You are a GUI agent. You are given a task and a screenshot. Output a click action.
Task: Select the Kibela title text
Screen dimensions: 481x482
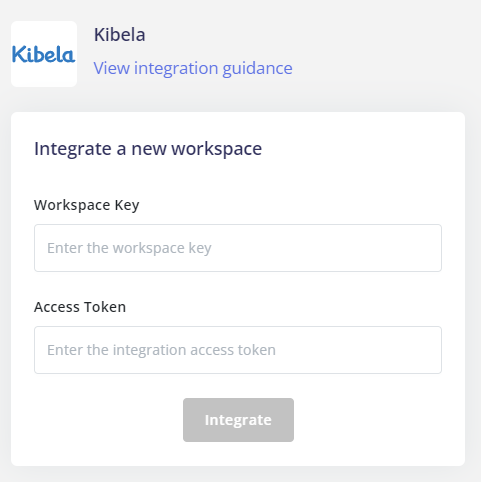[120, 35]
